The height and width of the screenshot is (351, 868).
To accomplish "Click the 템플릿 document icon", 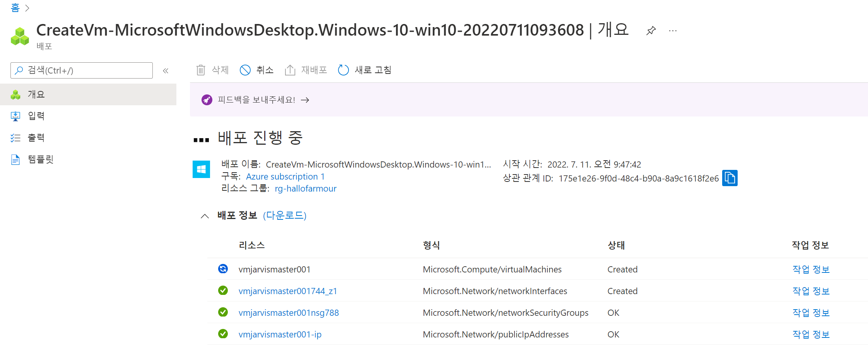I will [15, 159].
